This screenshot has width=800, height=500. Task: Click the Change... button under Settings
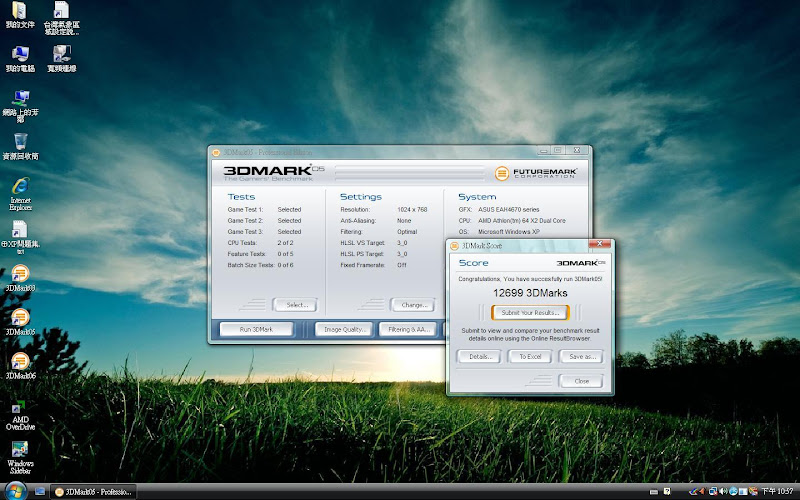pos(412,305)
